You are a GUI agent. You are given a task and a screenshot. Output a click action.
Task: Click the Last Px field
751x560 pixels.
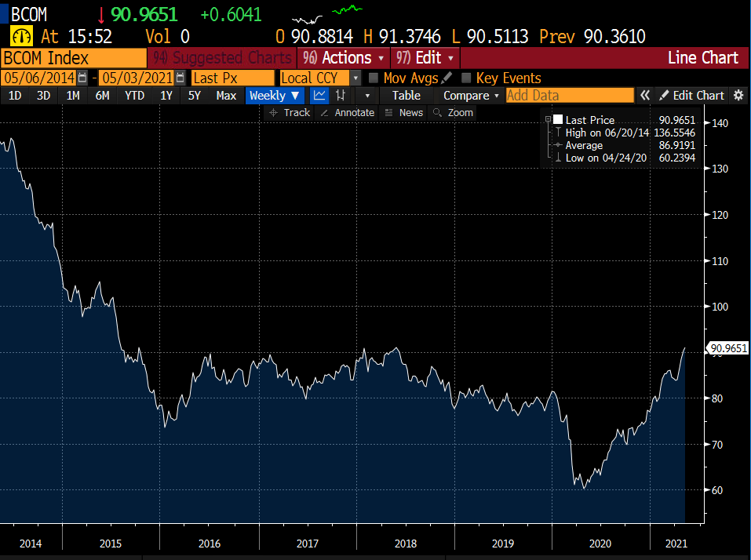click(x=233, y=78)
